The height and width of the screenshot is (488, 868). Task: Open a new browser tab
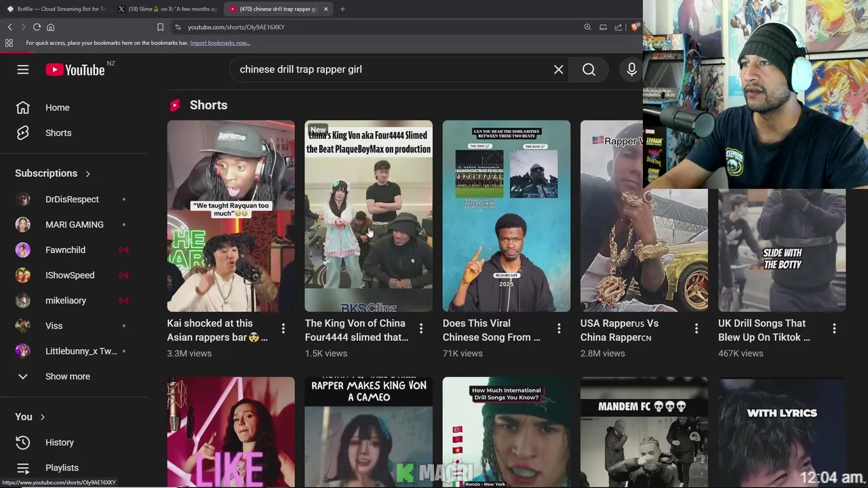click(x=342, y=9)
